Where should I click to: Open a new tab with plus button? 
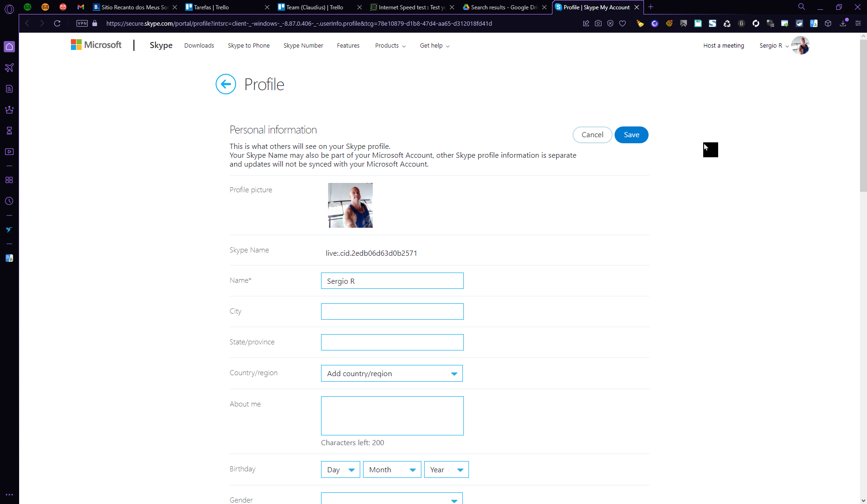coord(651,7)
